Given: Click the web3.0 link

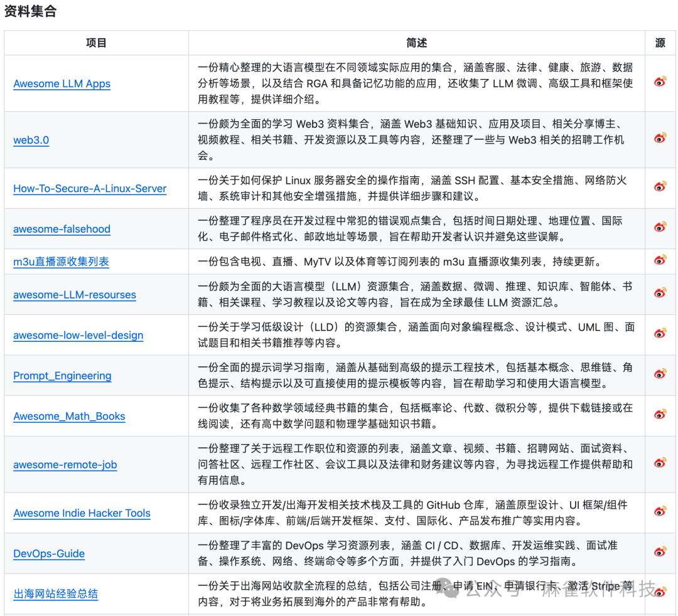Looking at the screenshot, I should point(31,140).
